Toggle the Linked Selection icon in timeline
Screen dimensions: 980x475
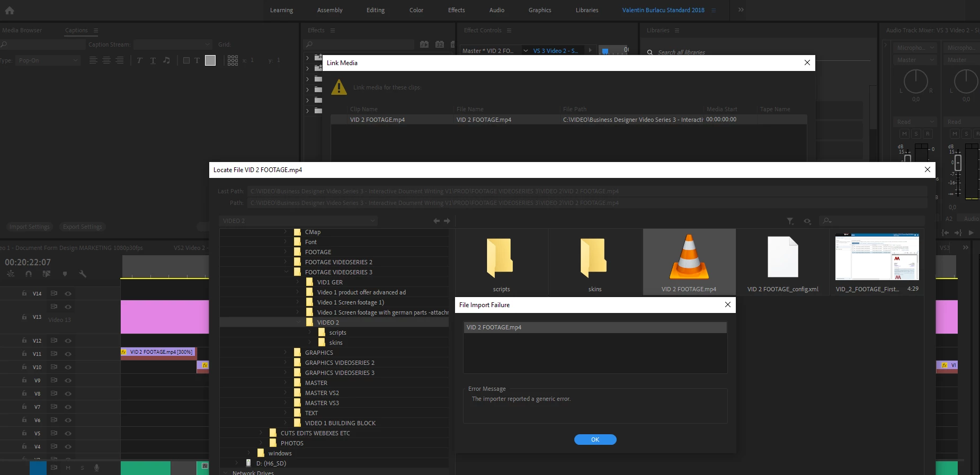point(47,274)
